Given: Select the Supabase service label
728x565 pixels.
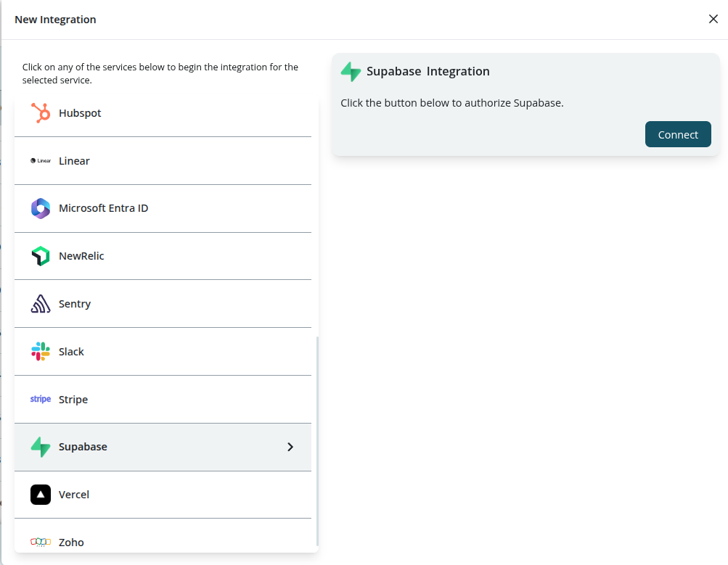Looking at the screenshot, I should pyautogui.click(x=83, y=447).
